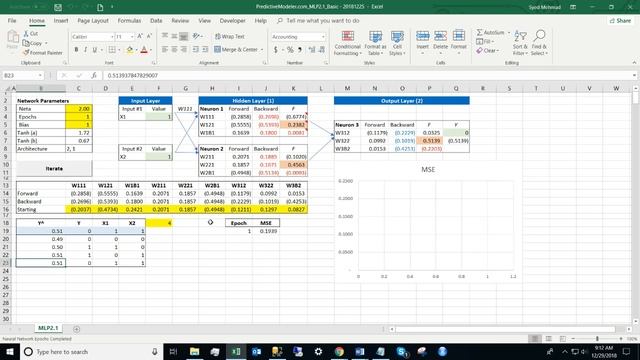
Task: Switch to Page Layout view icon
Action: [x=549, y=339]
